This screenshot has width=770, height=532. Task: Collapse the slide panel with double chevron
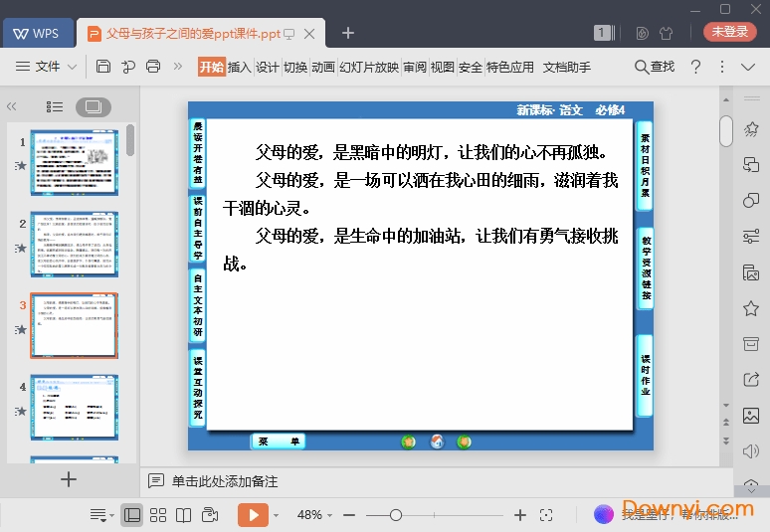point(12,106)
